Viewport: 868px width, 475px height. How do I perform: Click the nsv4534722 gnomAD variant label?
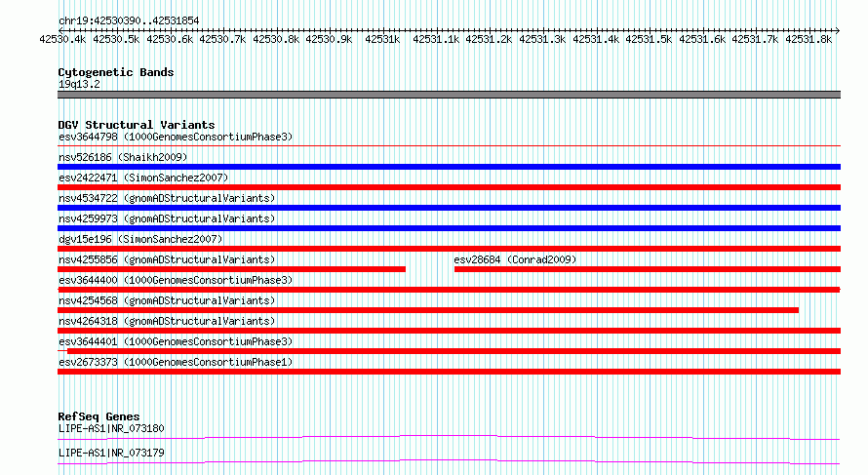pos(167,198)
